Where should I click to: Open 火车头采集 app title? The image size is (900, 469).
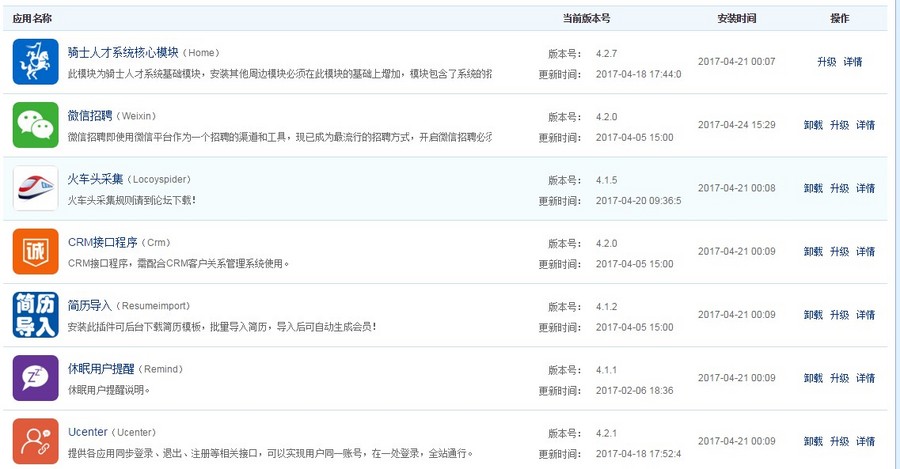pos(95,179)
